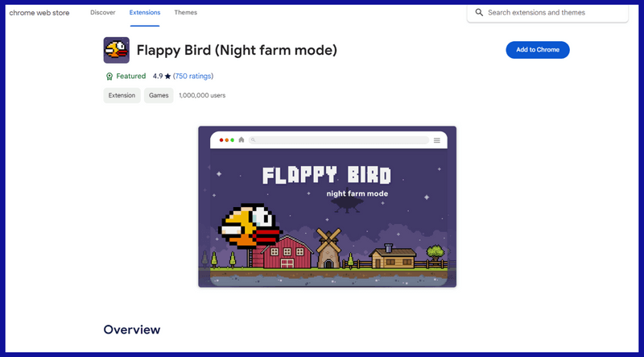
Task: Select the Games category chip
Action: tap(159, 95)
